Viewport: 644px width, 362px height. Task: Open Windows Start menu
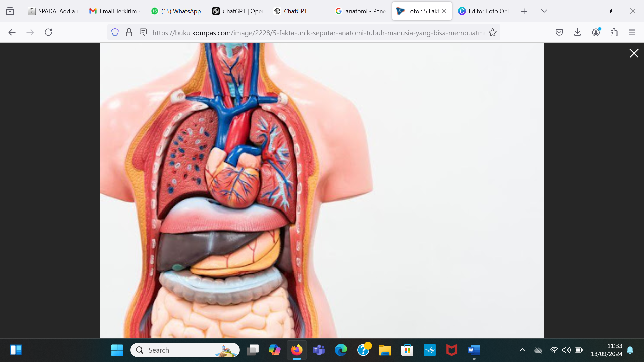click(117, 350)
